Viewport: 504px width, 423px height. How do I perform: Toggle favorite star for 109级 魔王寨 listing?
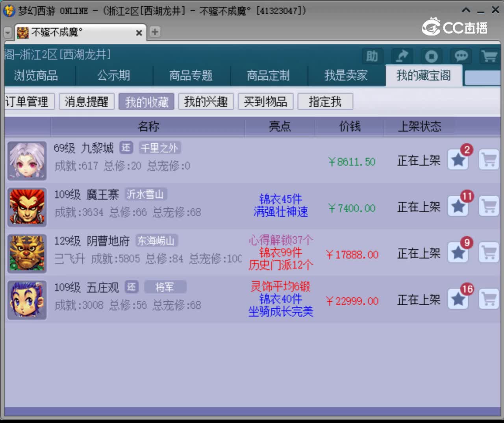tap(458, 206)
